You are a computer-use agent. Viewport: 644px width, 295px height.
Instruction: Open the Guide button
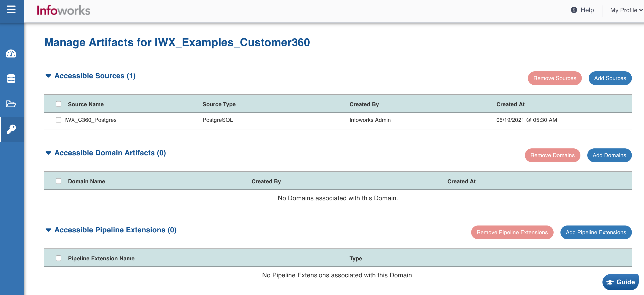(620, 282)
